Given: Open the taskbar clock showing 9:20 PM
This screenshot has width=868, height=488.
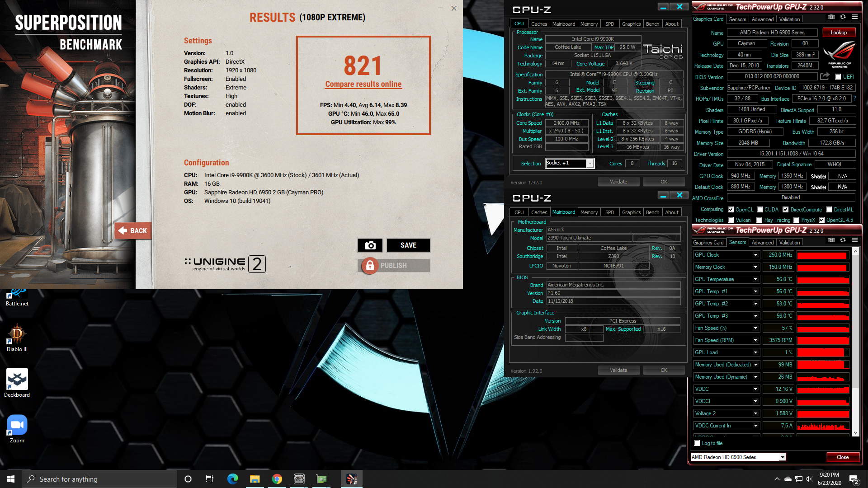Looking at the screenshot, I should pyautogui.click(x=829, y=479).
